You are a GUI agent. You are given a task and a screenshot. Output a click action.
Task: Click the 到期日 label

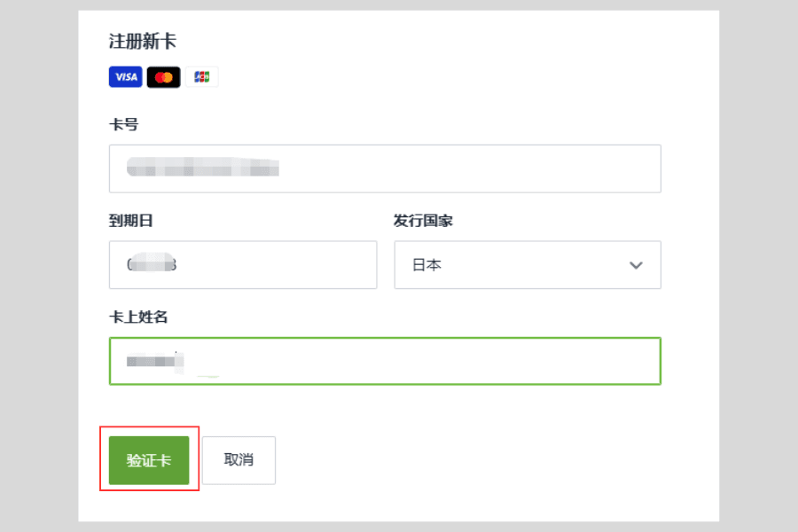click(131, 221)
